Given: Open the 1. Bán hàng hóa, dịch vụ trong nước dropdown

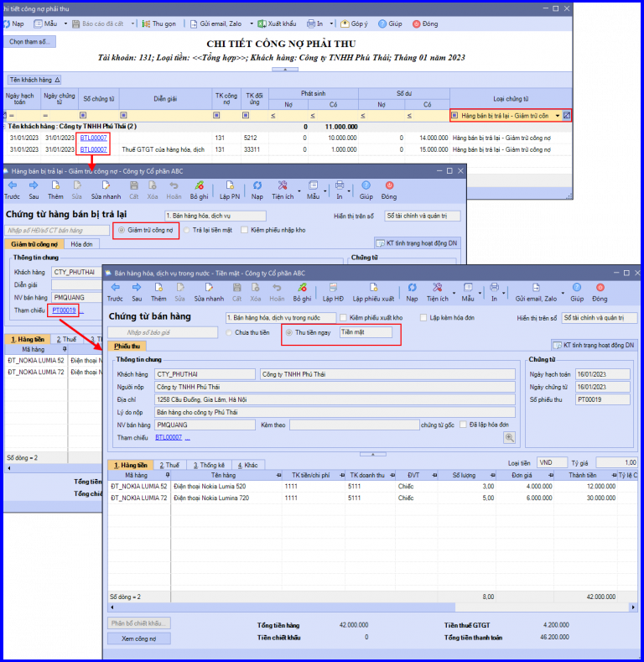Looking at the screenshot, I should pos(281,317).
